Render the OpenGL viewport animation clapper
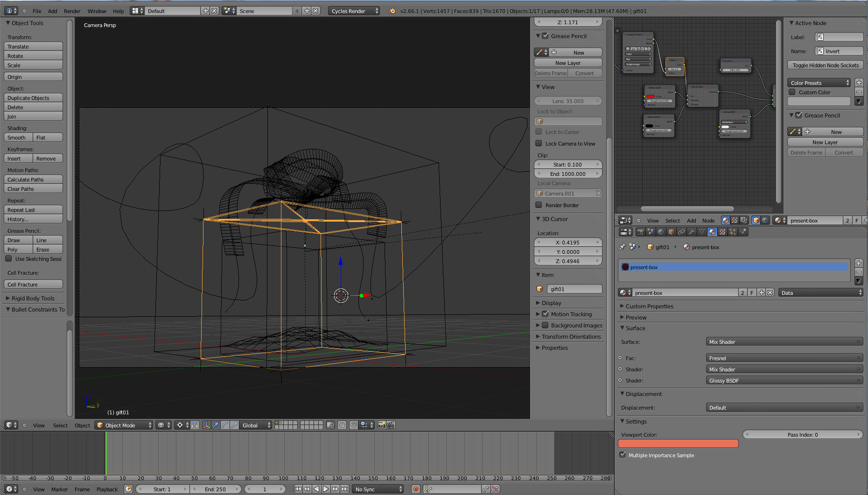 pyautogui.click(x=391, y=425)
